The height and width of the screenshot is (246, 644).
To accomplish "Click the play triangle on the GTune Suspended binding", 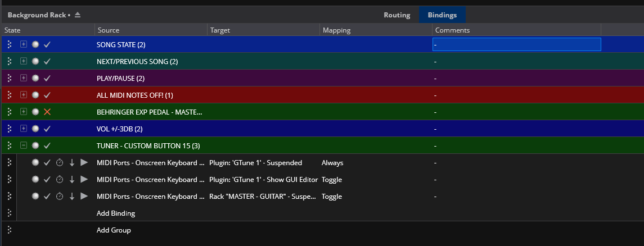I will tap(84, 163).
